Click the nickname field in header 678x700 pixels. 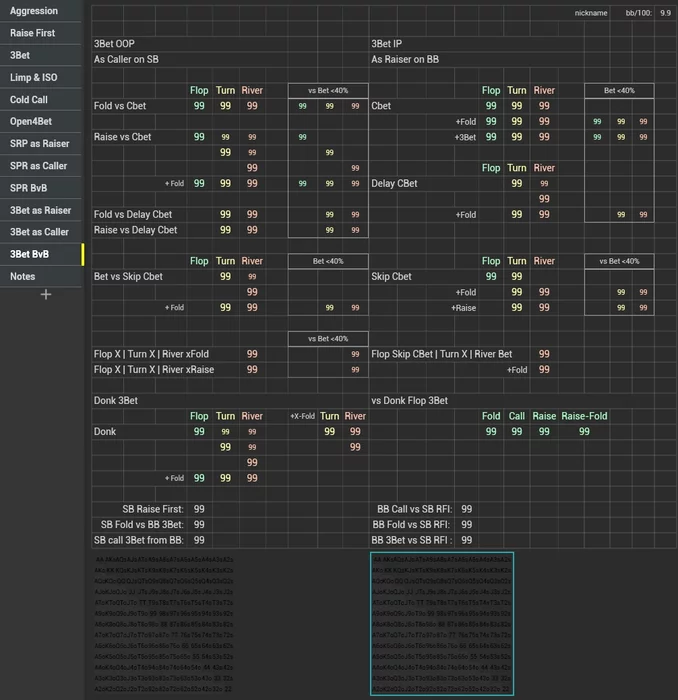pyautogui.click(x=591, y=13)
